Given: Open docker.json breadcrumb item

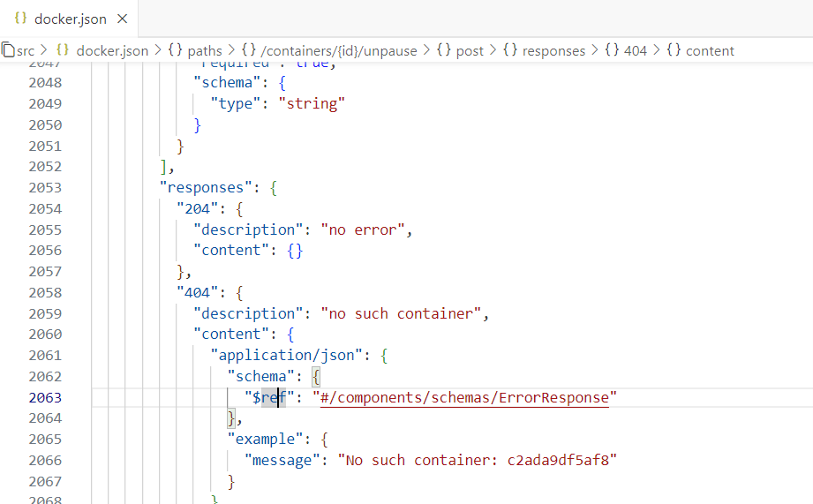Looking at the screenshot, I should coord(112,51).
